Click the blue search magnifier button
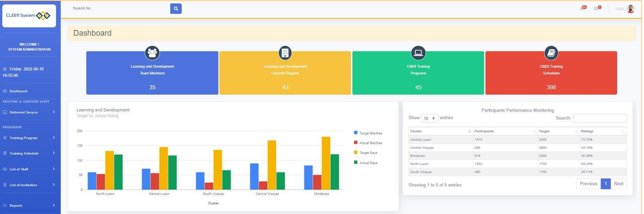Screen dimensions: 644x214 (175, 8)
